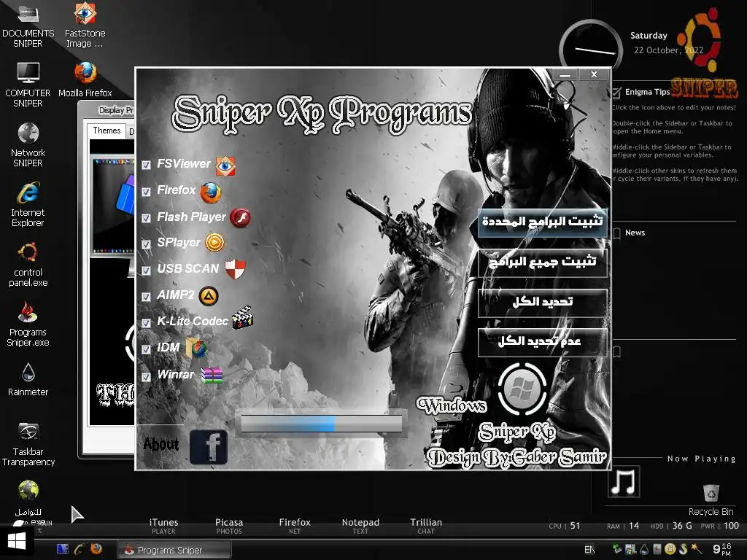This screenshot has width=747, height=560.
Task: Click the News bookmark icon in sidebar
Action: [617, 233]
